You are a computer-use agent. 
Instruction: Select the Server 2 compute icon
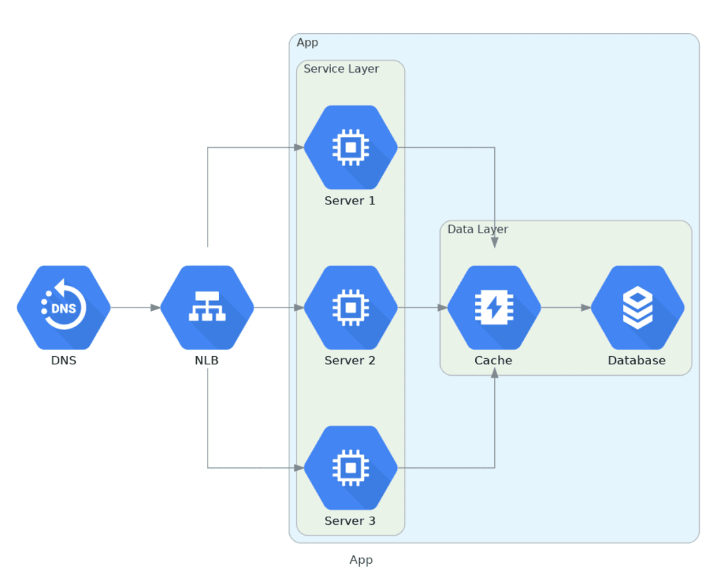pyautogui.click(x=351, y=308)
